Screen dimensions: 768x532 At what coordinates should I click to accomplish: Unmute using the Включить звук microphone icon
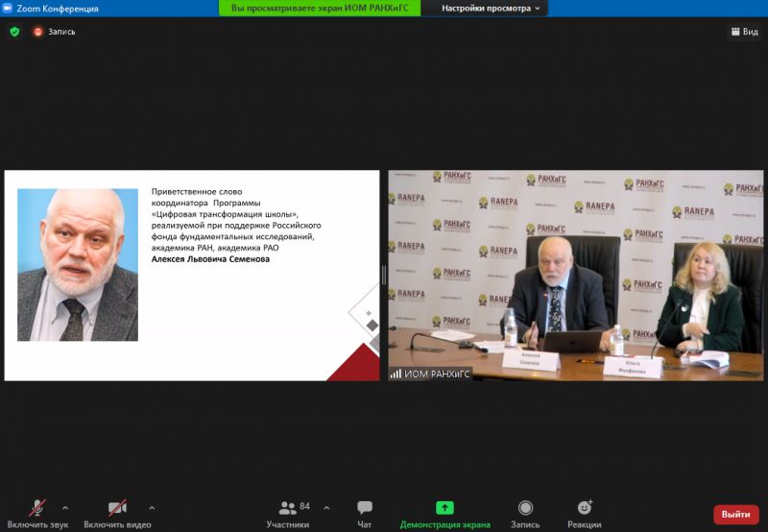point(37,508)
